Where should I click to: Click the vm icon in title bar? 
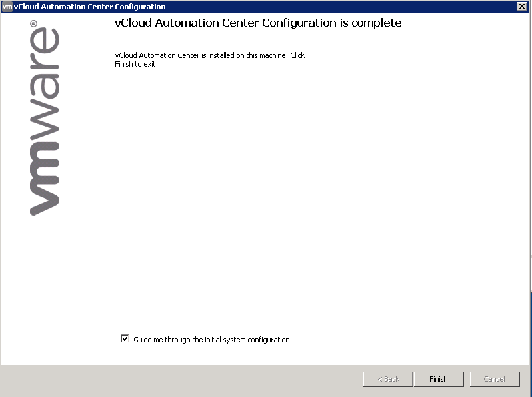click(7, 6)
